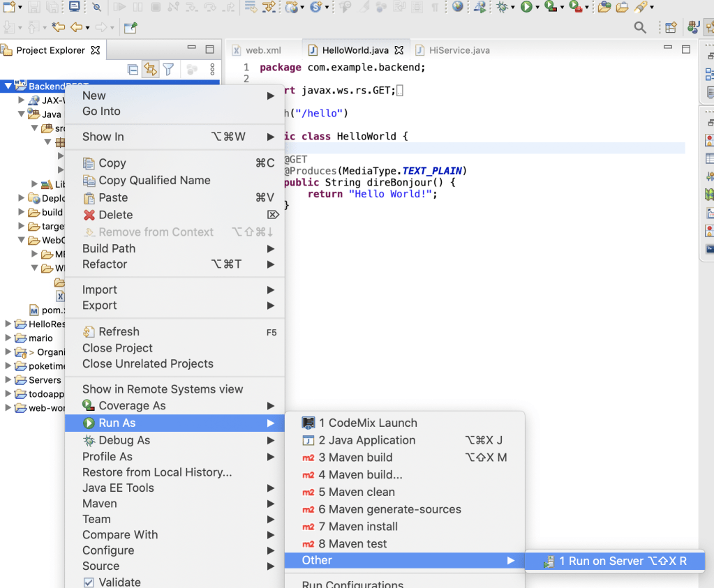Open the HiService.java editor tab
The image size is (714, 588).
tap(459, 50)
